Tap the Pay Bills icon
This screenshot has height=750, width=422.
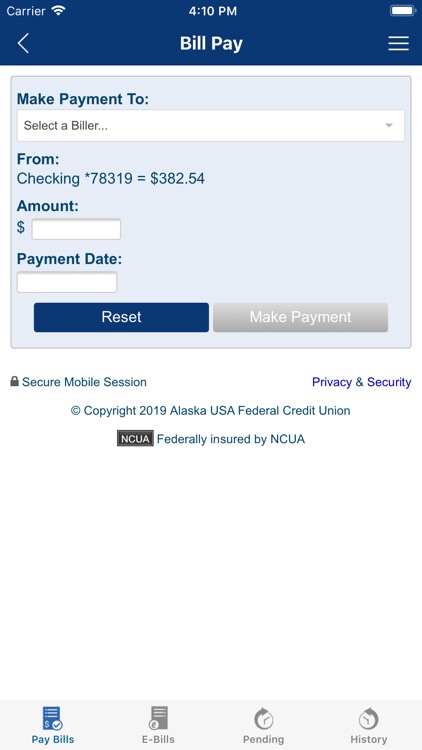pyautogui.click(x=53, y=718)
